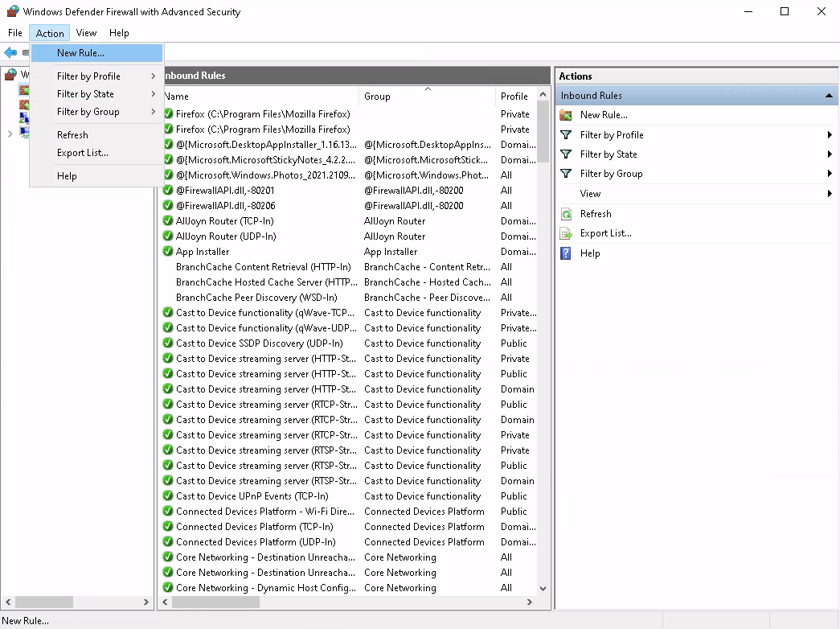
Task: Sort rules by Group column header
Action: (427, 97)
